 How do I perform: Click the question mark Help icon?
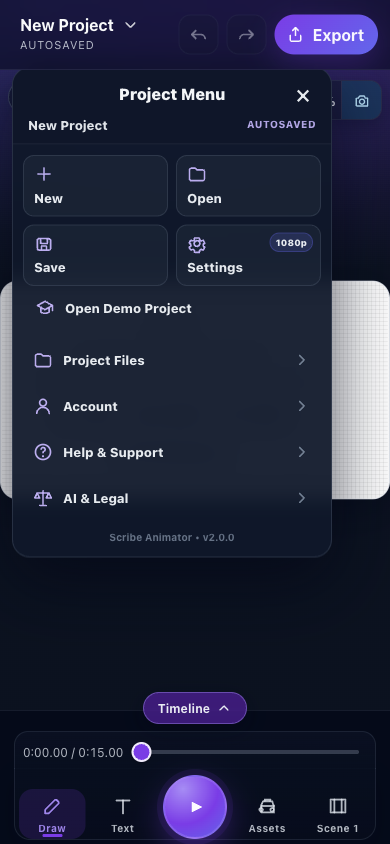tap(43, 452)
